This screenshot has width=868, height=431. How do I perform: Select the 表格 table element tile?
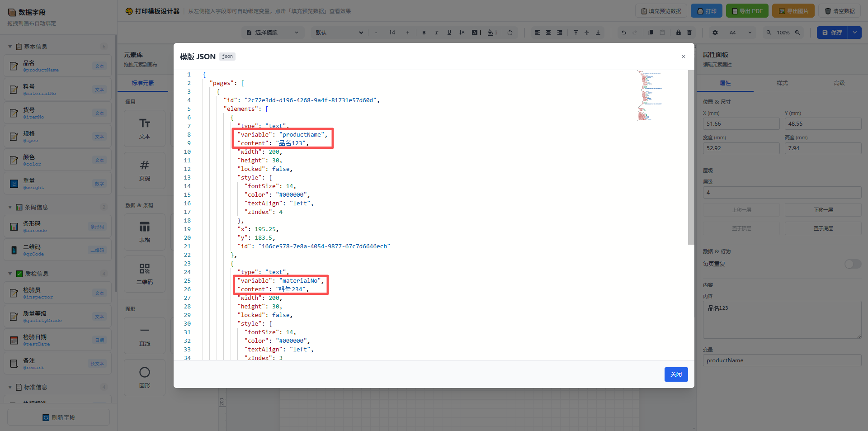[145, 232]
